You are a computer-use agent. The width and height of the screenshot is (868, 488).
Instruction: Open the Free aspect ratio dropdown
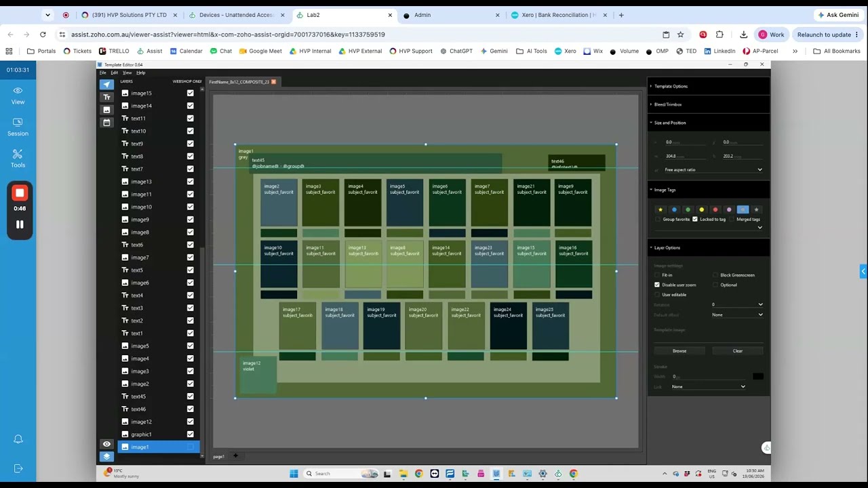pyautogui.click(x=712, y=170)
